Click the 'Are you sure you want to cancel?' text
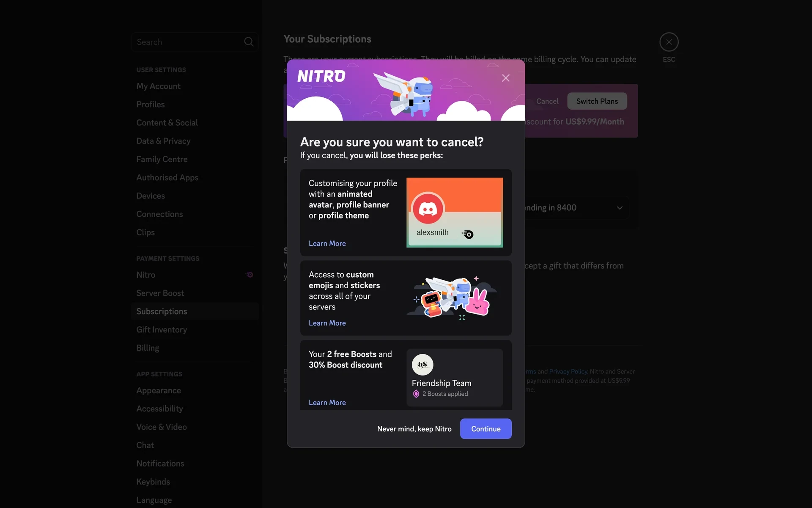The height and width of the screenshot is (508, 812). click(392, 142)
